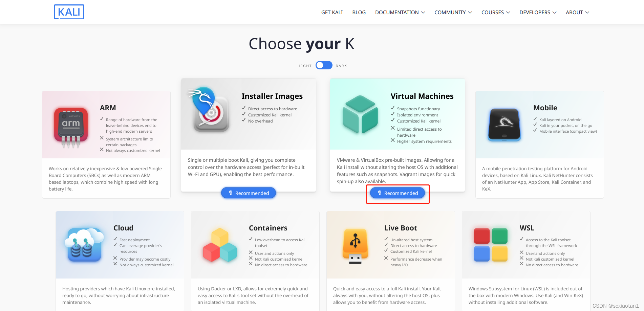Click the KALI logo
Screen dimensions: 644x311
69,12
